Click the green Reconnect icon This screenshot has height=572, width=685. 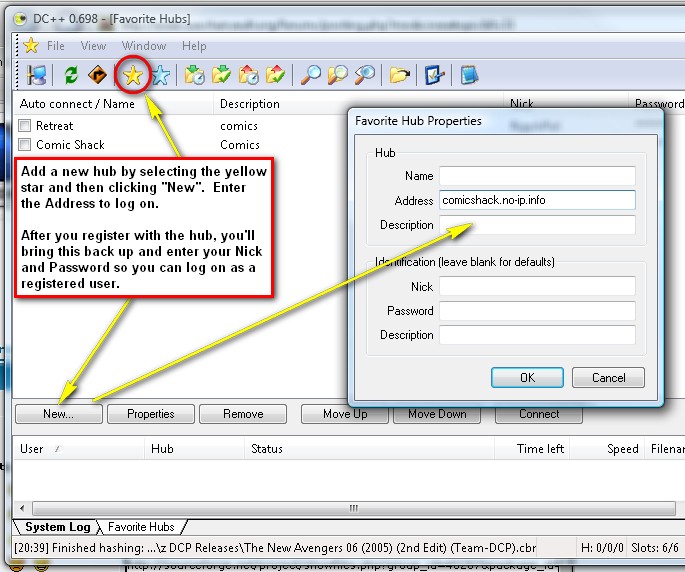pos(71,75)
